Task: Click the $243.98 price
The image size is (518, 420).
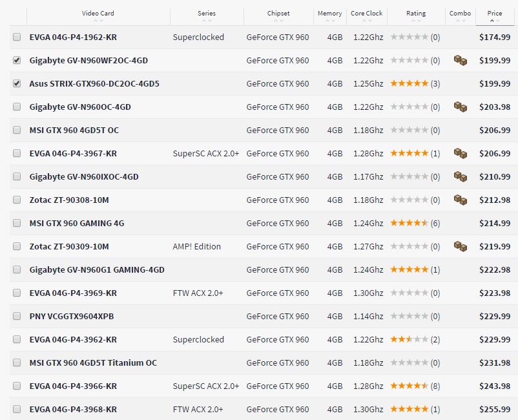Action: point(495,386)
